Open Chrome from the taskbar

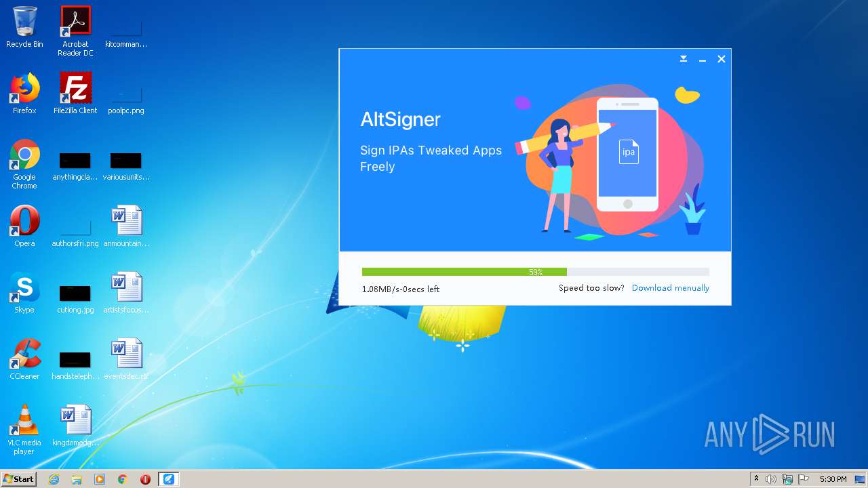122,479
